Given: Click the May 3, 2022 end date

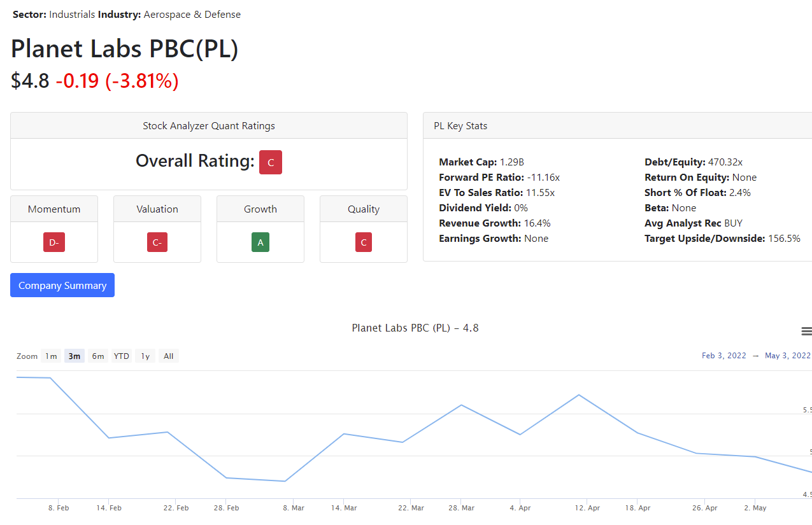Looking at the screenshot, I should pos(788,356).
